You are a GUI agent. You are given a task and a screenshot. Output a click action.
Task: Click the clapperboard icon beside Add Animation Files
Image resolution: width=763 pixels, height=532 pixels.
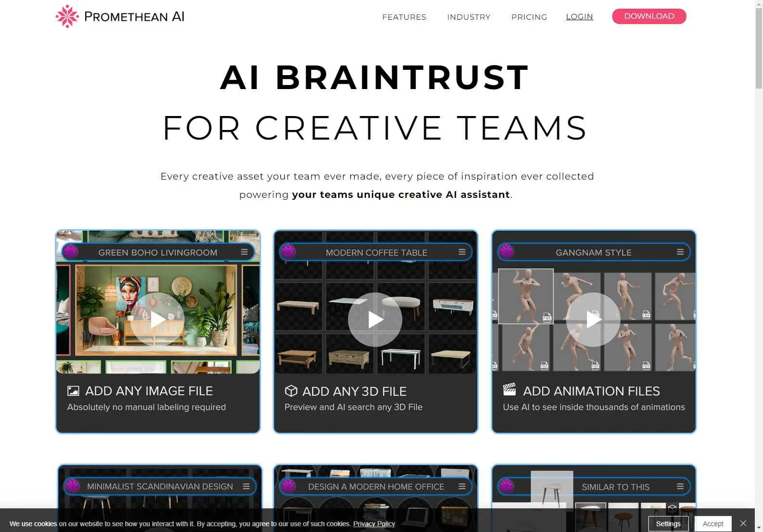coord(509,389)
